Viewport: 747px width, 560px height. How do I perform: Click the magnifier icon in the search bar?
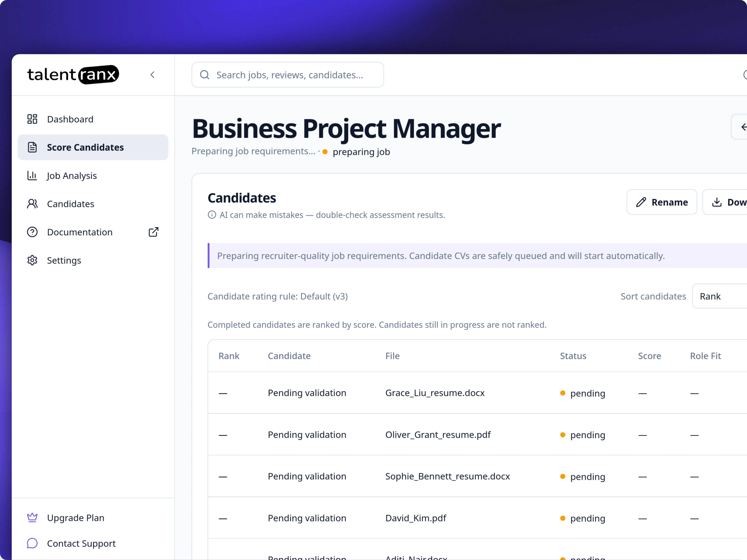pos(205,75)
